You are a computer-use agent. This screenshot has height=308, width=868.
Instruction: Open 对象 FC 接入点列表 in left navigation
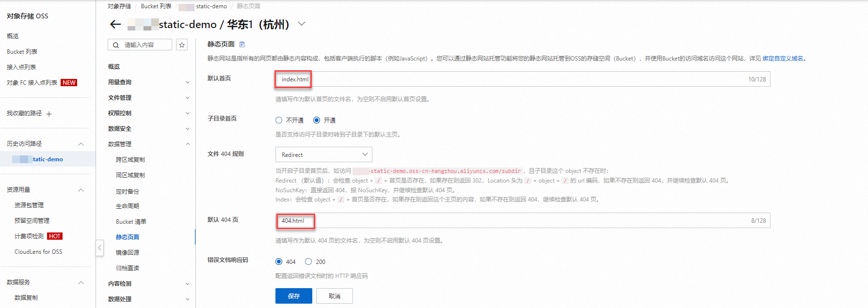pyautogui.click(x=32, y=83)
